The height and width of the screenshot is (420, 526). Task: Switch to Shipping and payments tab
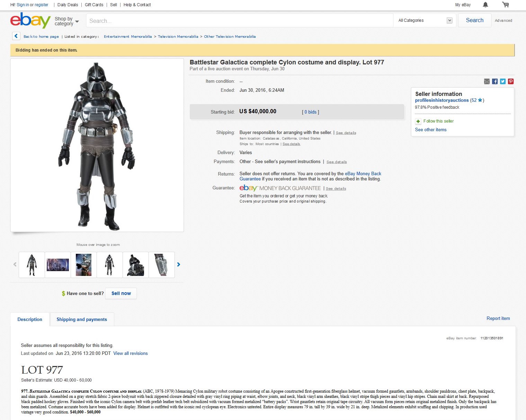82,319
